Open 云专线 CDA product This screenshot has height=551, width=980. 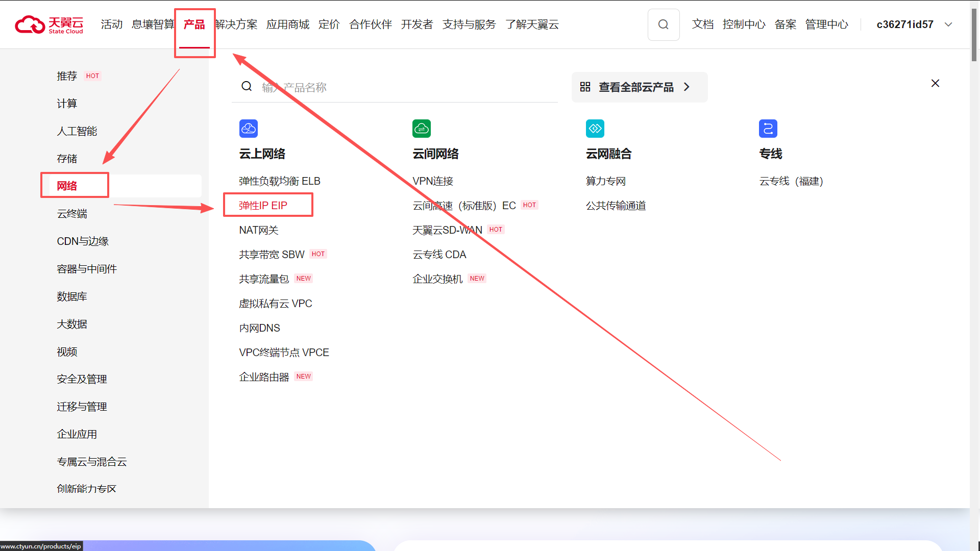[439, 255]
